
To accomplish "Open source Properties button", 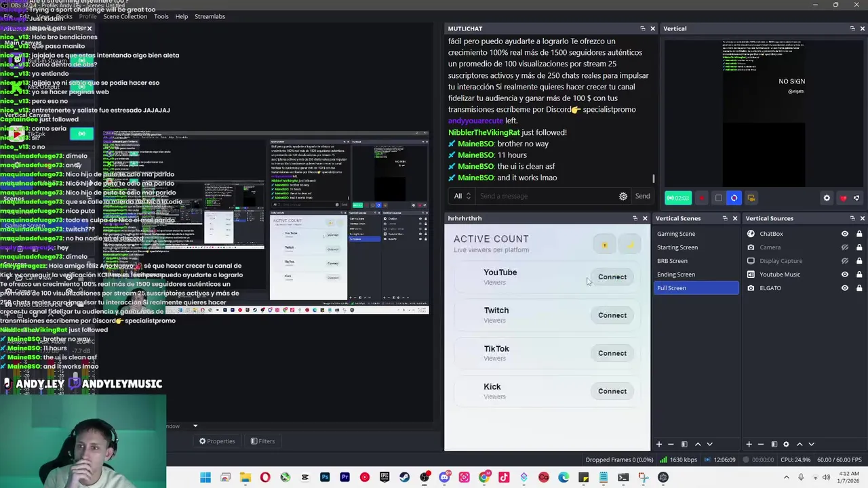I will (x=217, y=441).
